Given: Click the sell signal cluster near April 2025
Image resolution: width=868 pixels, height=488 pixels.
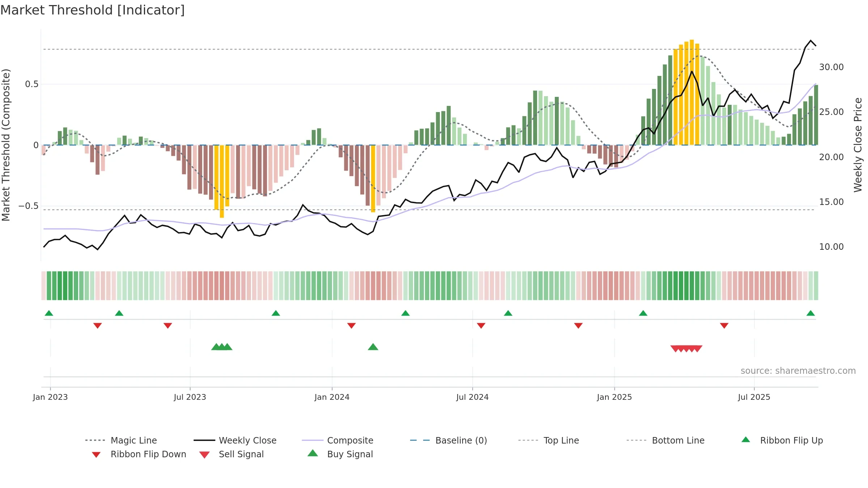Looking at the screenshot, I should pyautogui.click(x=686, y=348).
